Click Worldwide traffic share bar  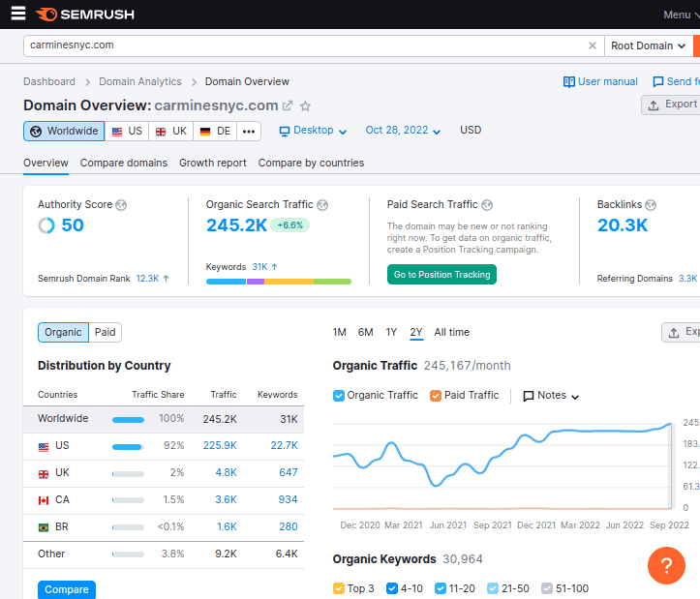(x=128, y=420)
